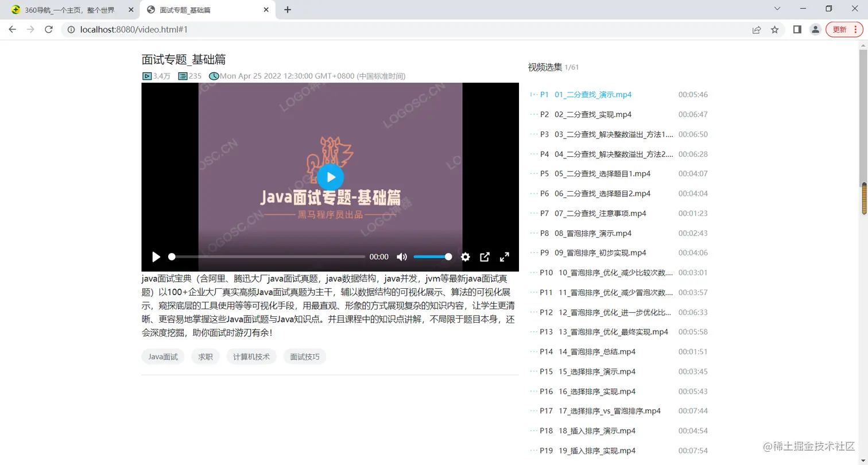Screen dimensions: 868x465
Task: Click the 更新 update button
Action: point(839,30)
